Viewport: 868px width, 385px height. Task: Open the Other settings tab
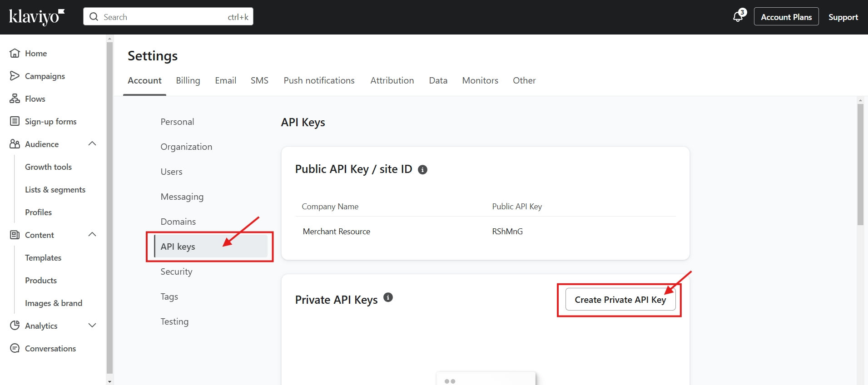pyautogui.click(x=524, y=80)
